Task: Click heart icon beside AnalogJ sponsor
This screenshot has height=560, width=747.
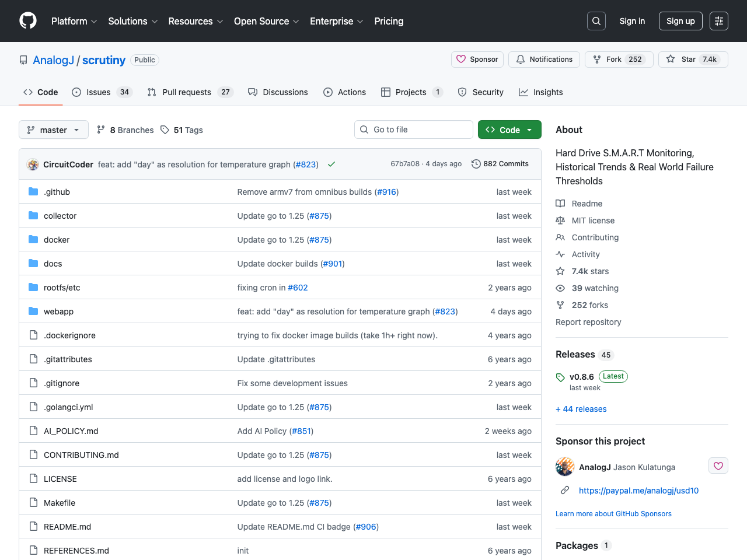Action: pyautogui.click(x=718, y=466)
